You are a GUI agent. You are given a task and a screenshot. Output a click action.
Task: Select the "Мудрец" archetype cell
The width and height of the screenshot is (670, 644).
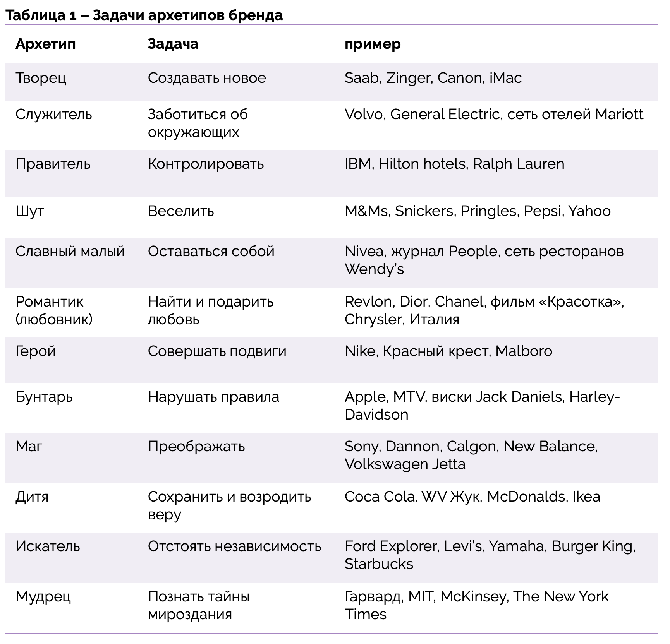coord(43,597)
